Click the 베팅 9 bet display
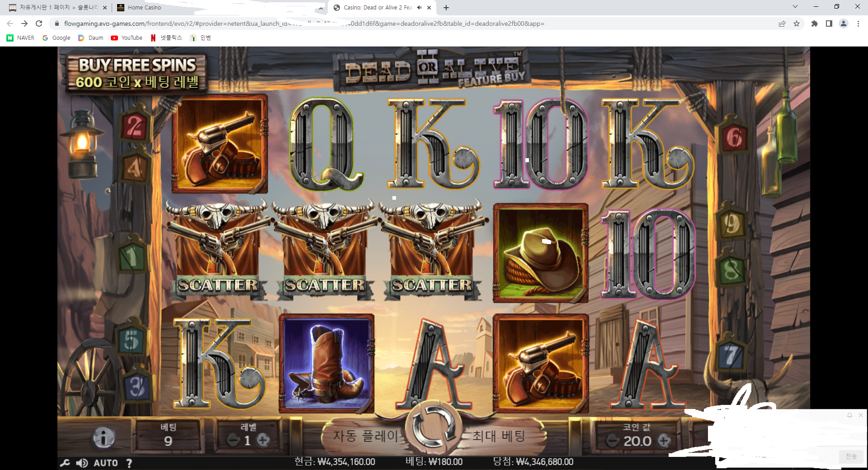The height and width of the screenshot is (470, 868). click(x=168, y=436)
